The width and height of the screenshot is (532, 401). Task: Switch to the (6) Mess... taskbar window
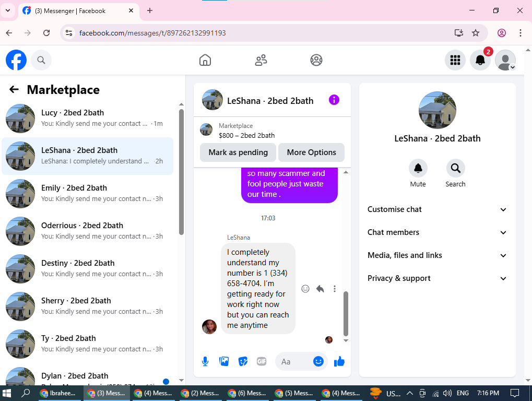pyautogui.click(x=247, y=393)
